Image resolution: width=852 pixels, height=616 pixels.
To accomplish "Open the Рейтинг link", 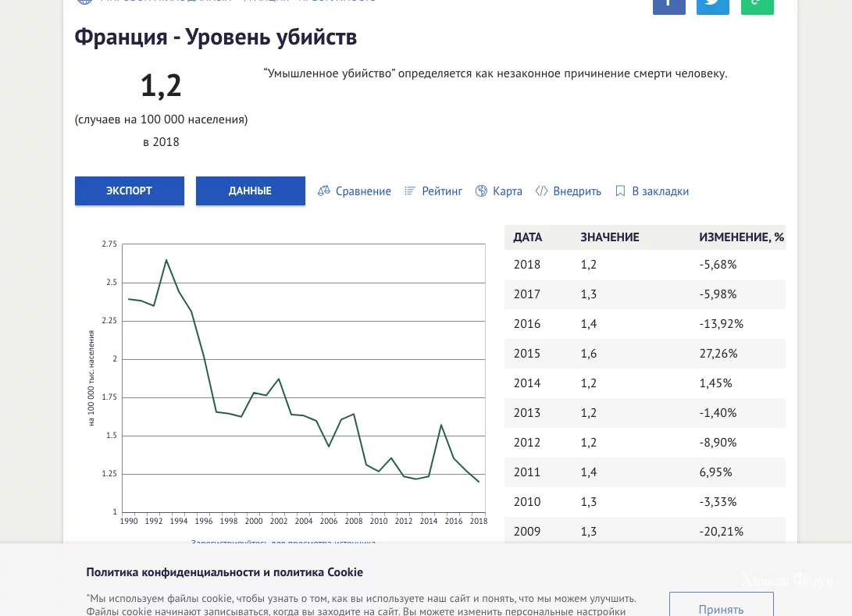I will [442, 191].
